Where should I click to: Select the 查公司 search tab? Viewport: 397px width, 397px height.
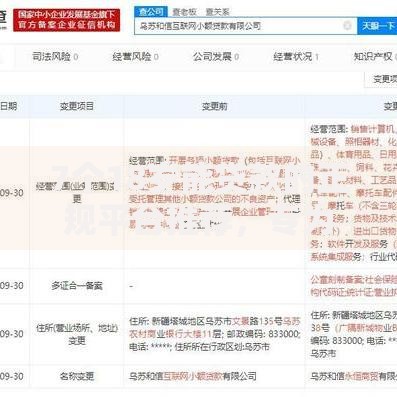pos(151,12)
